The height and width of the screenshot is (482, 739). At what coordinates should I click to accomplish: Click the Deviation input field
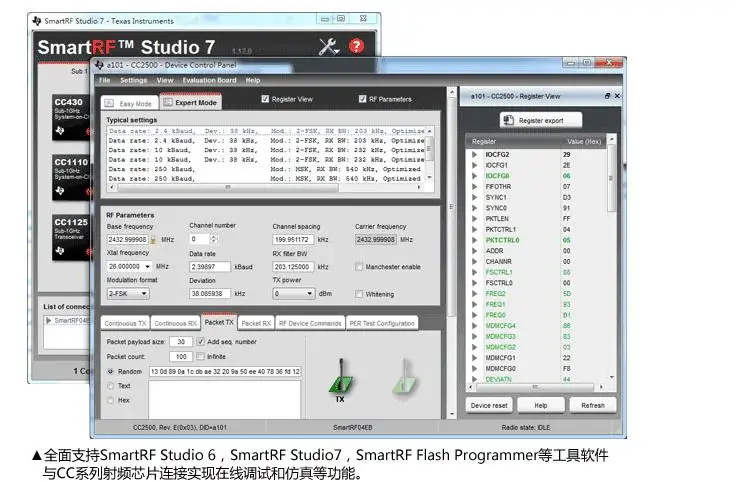(x=210, y=294)
